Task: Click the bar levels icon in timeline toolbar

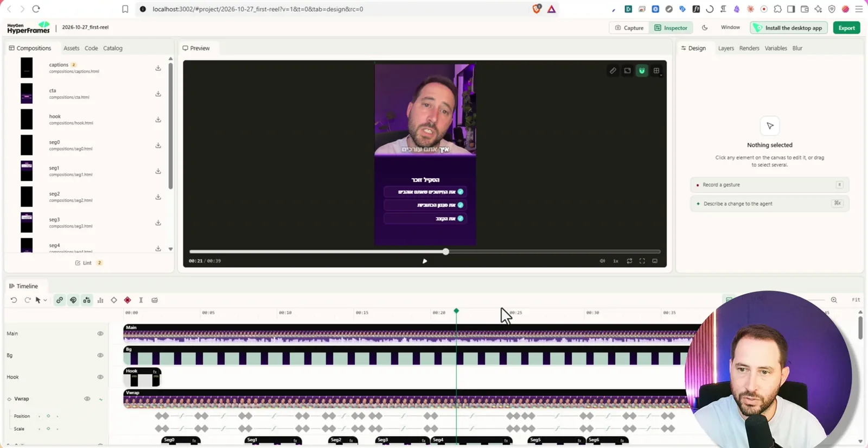Action: pyautogui.click(x=100, y=300)
